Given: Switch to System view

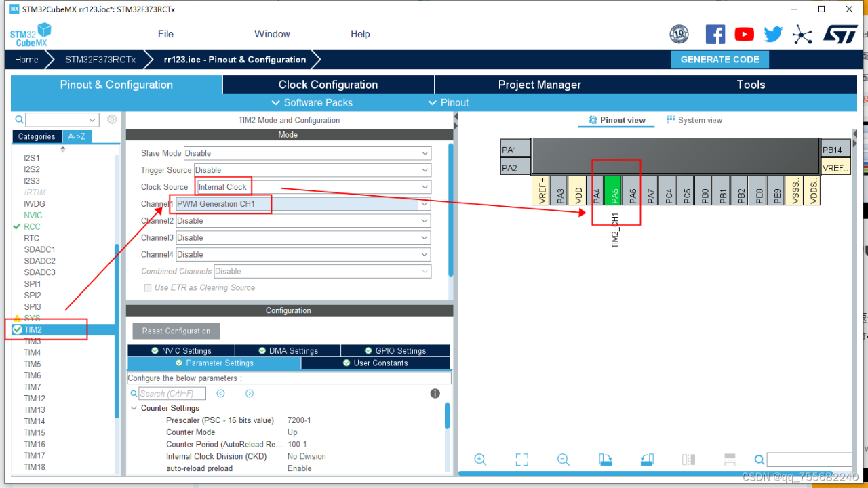Looking at the screenshot, I should coord(694,120).
